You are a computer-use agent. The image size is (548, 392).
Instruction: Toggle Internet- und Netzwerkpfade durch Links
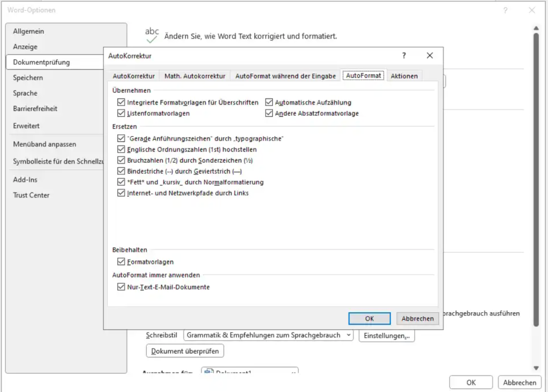(x=121, y=193)
